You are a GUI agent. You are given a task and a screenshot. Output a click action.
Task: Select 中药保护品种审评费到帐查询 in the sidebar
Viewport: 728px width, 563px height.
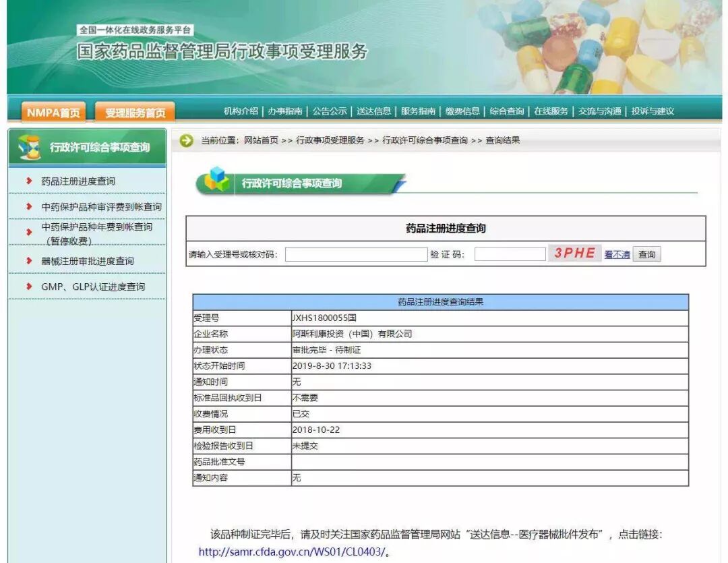click(101, 207)
